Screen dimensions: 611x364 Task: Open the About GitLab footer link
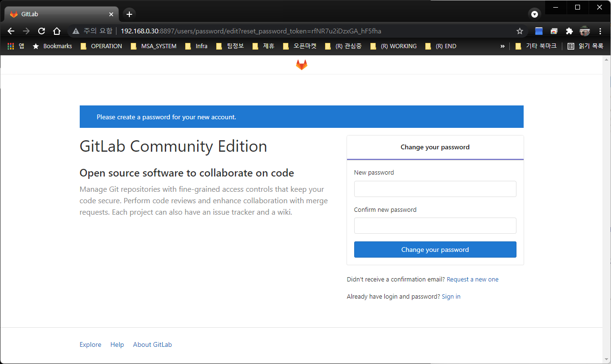point(152,345)
